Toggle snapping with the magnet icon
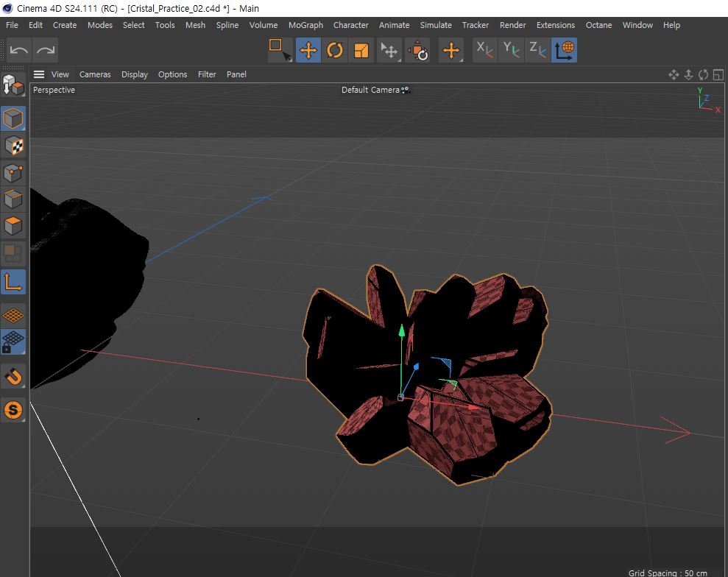728x577 pixels. (x=13, y=377)
